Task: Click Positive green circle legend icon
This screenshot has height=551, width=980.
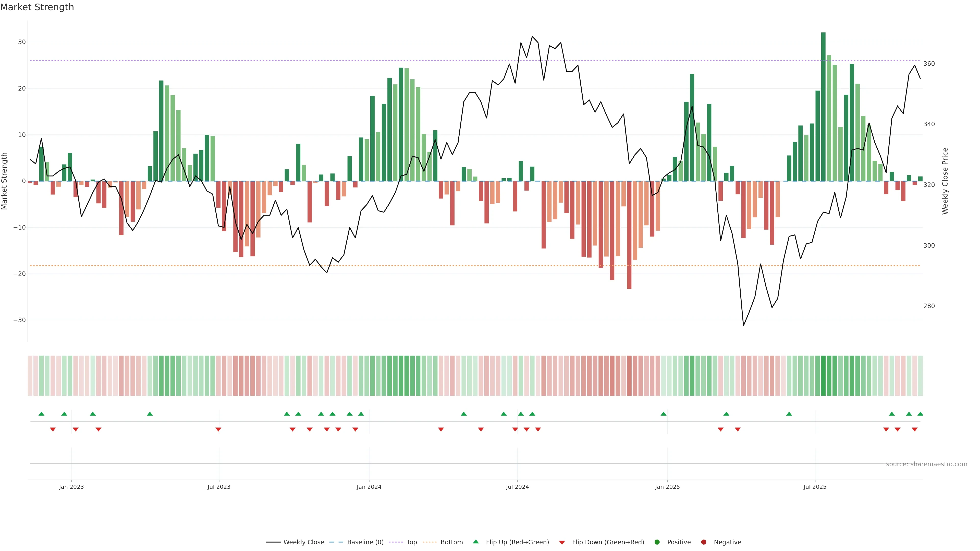Action: (657, 542)
